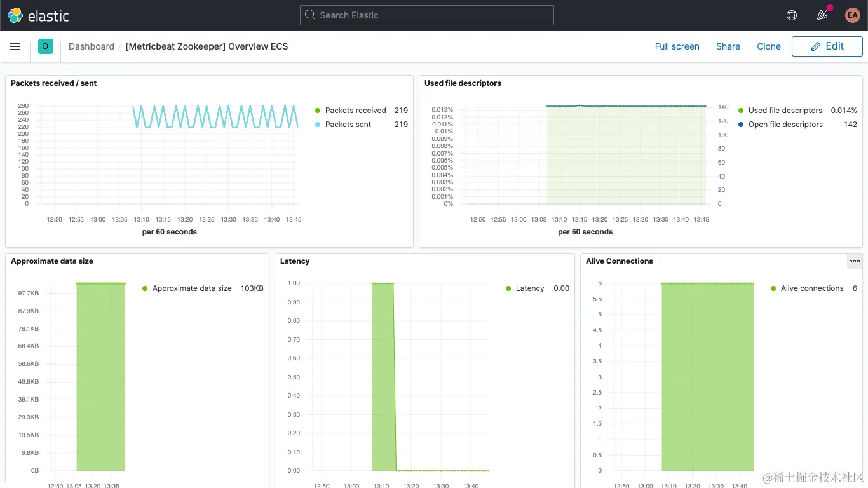Open the Alive Connections panel options ellipsis
This screenshot has width=868, height=488.
click(854, 261)
